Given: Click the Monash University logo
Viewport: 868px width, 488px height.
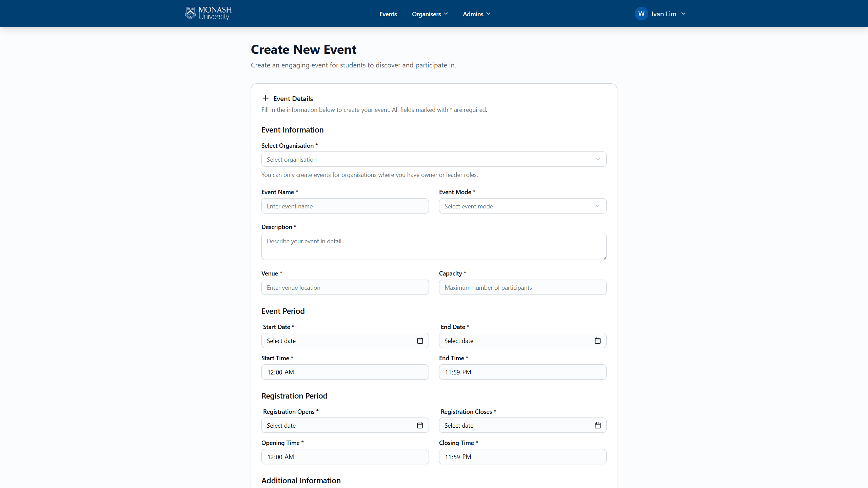Looking at the screenshot, I should tap(208, 14).
